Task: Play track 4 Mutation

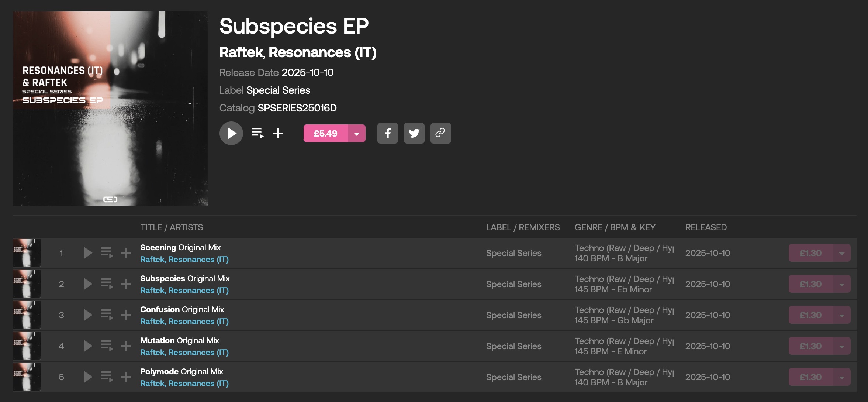Action: 88,346
